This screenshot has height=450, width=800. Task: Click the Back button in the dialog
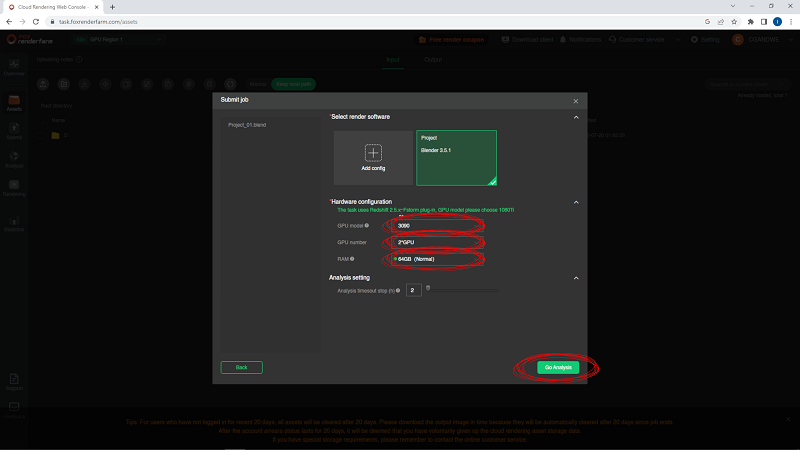tap(241, 367)
